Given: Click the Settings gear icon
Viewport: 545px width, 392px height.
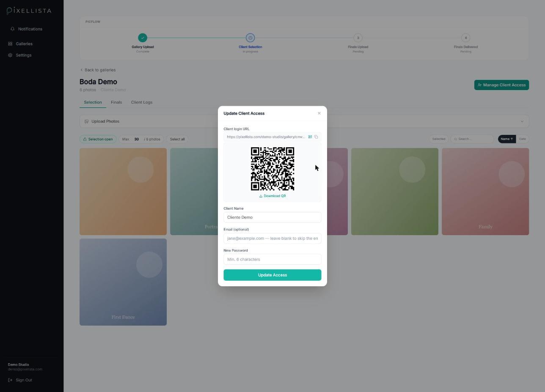Looking at the screenshot, I should tap(10, 55).
